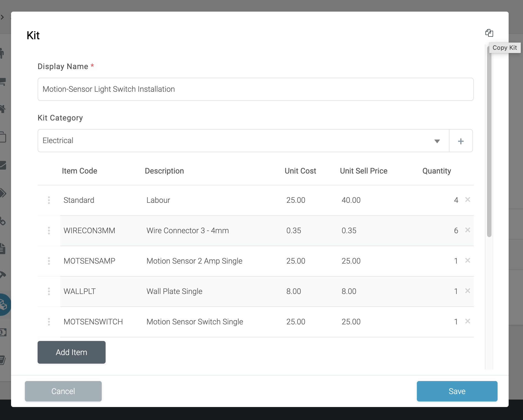This screenshot has width=523, height=420.
Task: Grab drag handle for Standard Labour row
Action: click(49, 200)
